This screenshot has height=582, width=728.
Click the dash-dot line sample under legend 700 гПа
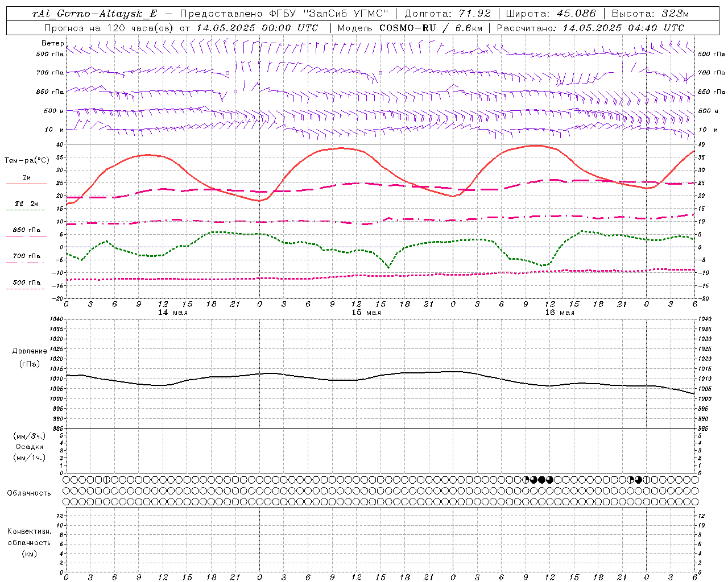tap(25, 263)
